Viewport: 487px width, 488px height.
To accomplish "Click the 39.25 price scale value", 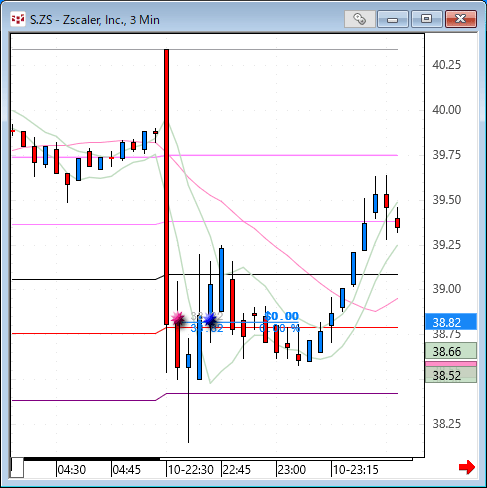I will (x=447, y=245).
